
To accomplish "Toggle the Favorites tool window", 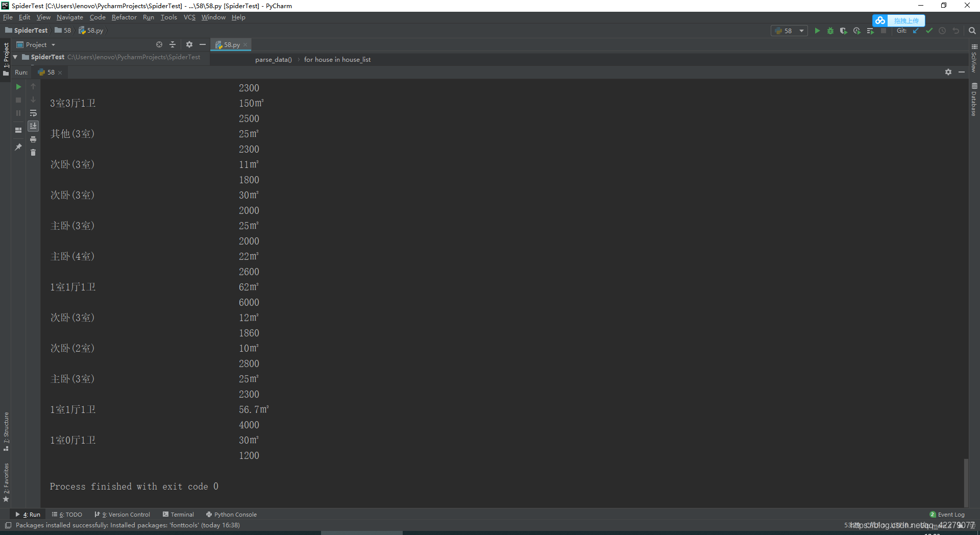I will 6,482.
